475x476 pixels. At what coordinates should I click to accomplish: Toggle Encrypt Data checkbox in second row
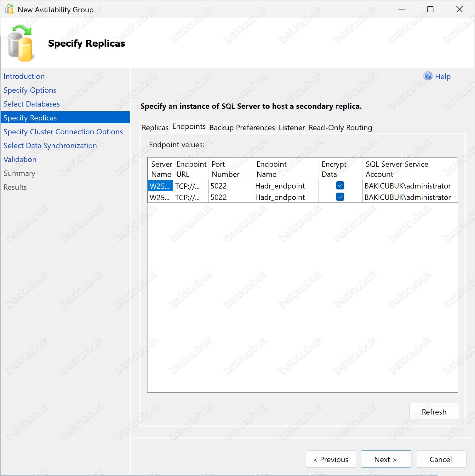pos(340,197)
